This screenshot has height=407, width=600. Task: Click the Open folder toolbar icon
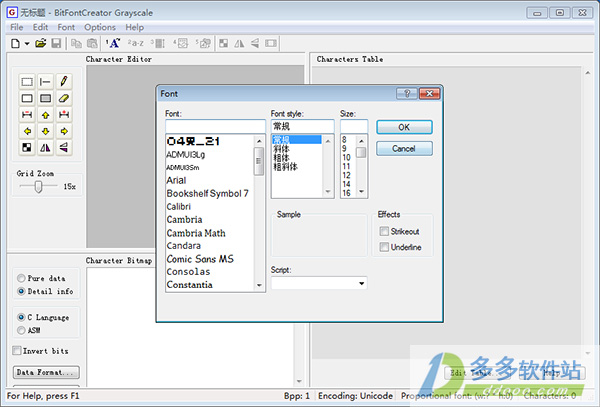41,44
